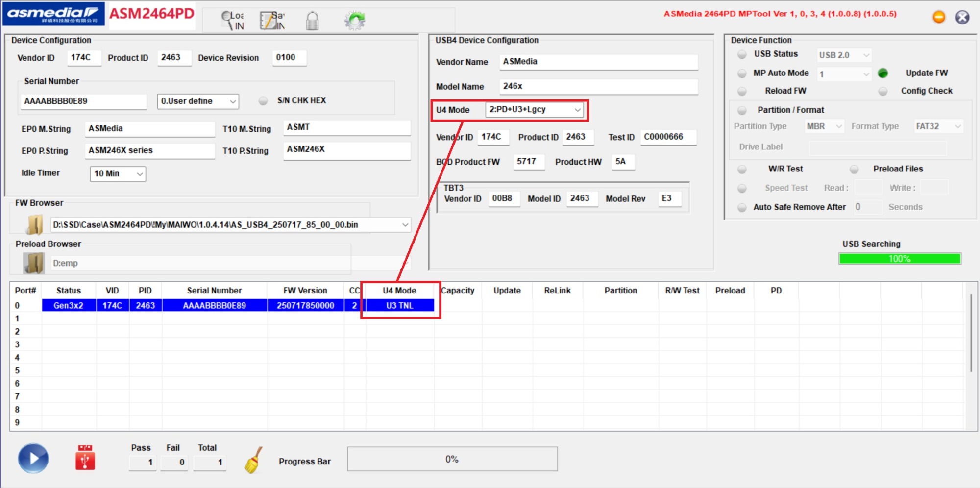Open the FW Browser folder icon
This screenshot has height=488, width=980.
tap(34, 225)
